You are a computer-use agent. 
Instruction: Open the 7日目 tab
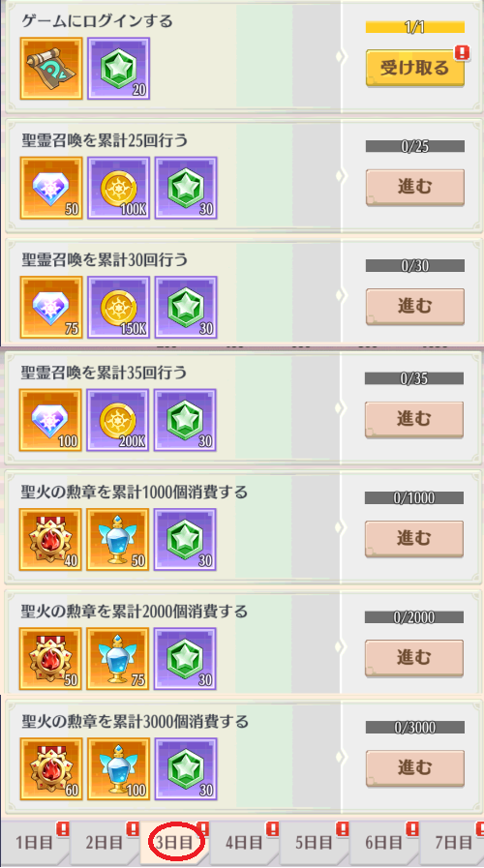[x=453, y=843]
